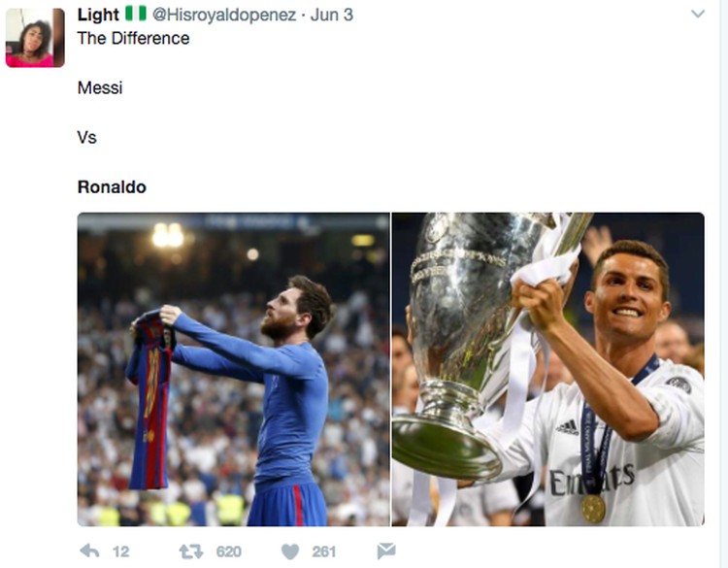Like the tweet with the heart icon
The height and width of the screenshot is (568, 728).
290,551
